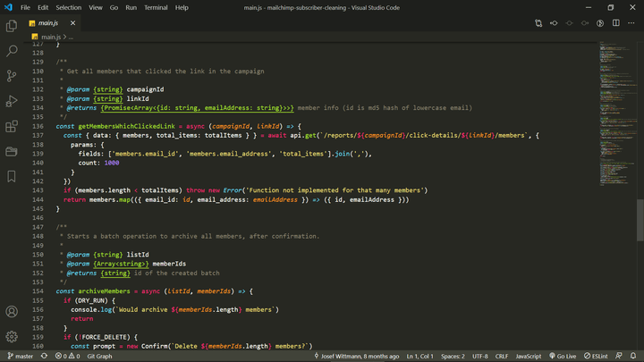Click the ESLint status item

[596, 357]
